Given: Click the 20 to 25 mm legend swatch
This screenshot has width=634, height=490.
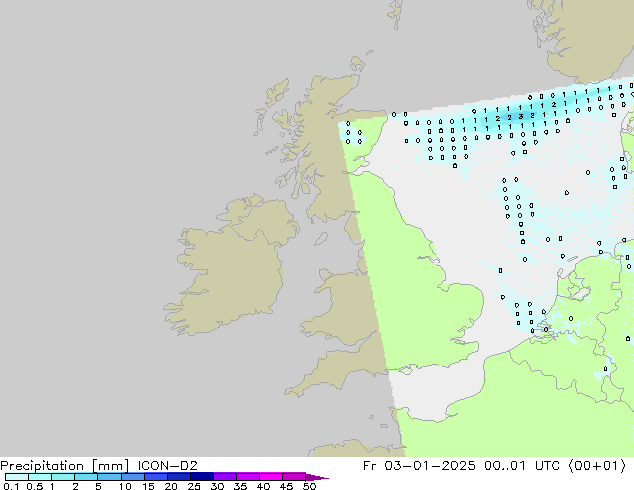Looking at the screenshot, I should (178, 477).
